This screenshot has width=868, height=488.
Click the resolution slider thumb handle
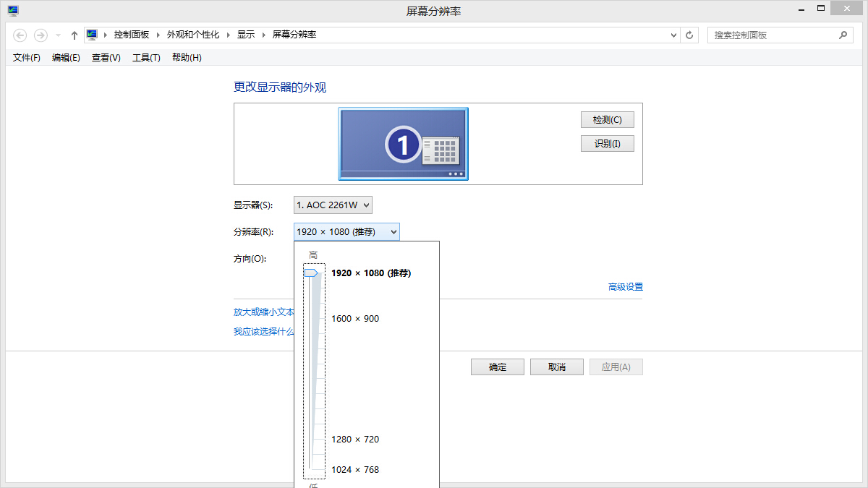(x=312, y=273)
